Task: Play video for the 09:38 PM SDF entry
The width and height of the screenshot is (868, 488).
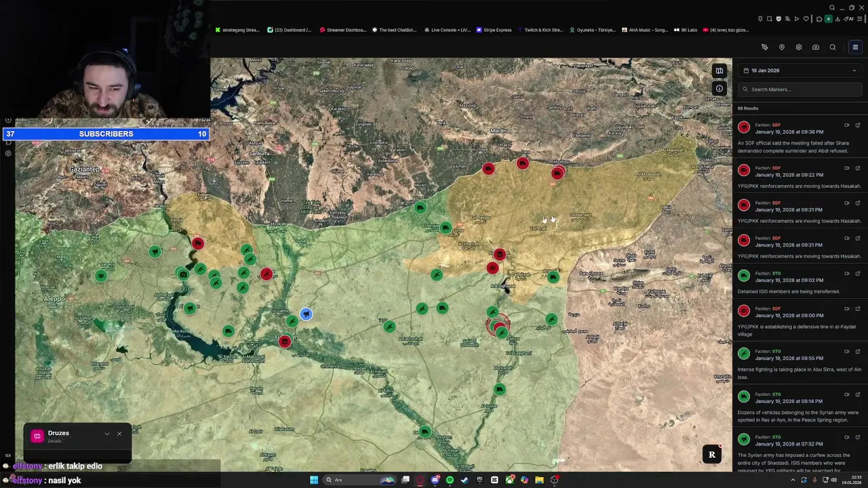Action: click(847, 125)
